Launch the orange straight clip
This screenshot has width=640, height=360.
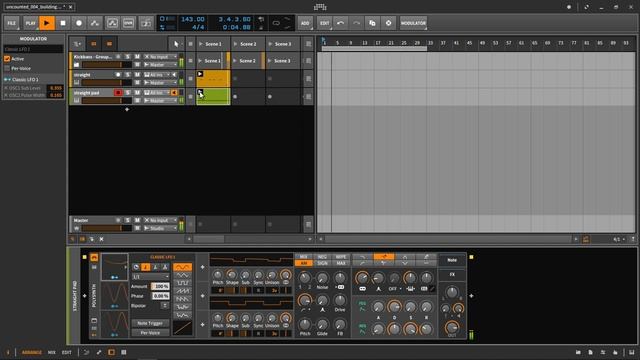click(200, 74)
